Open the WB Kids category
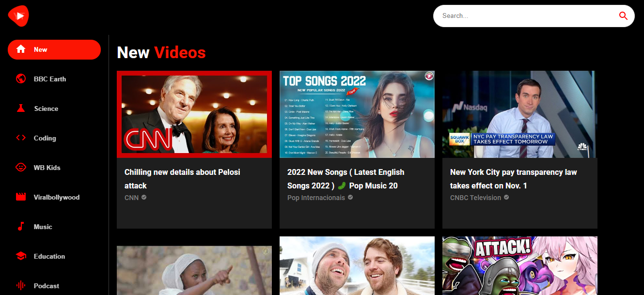 coord(54,168)
